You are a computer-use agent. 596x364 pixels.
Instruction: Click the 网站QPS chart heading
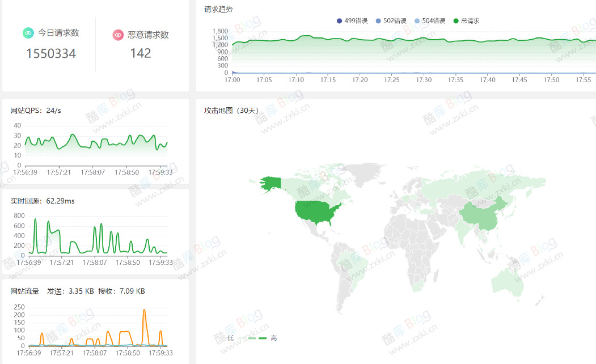click(36, 111)
